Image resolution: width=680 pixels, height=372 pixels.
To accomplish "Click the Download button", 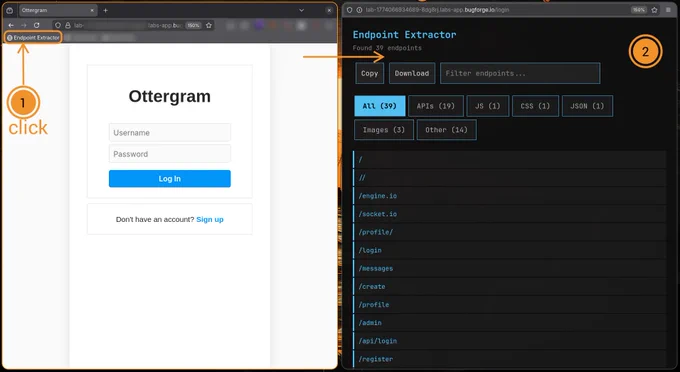I will [412, 73].
